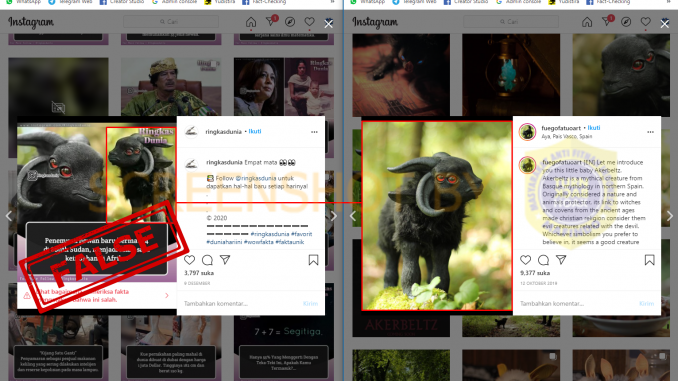Screen dimensions: 678x381
Task: Close the fuegofatuoart post overlay
Action: (665, 24)
